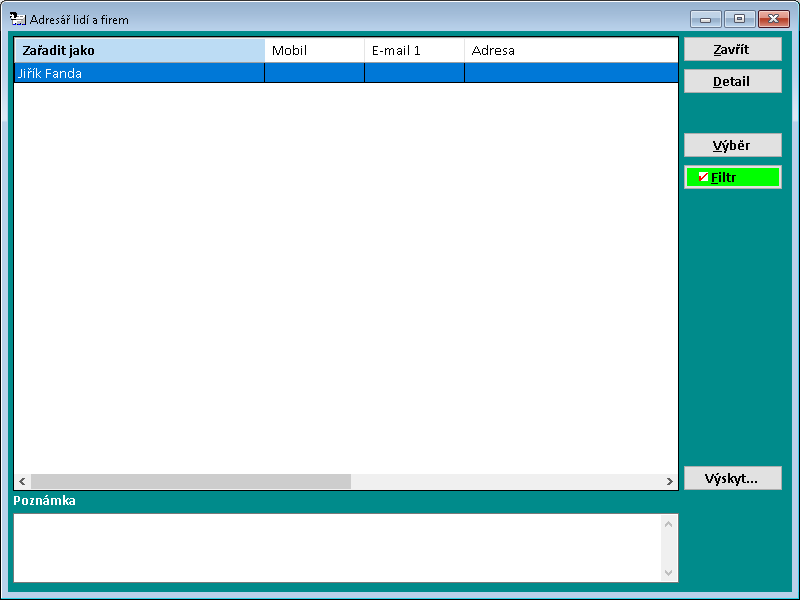This screenshot has width=800, height=600.
Task: Sort by the Zařadit jako column header
Action: pyautogui.click(x=139, y=50)
